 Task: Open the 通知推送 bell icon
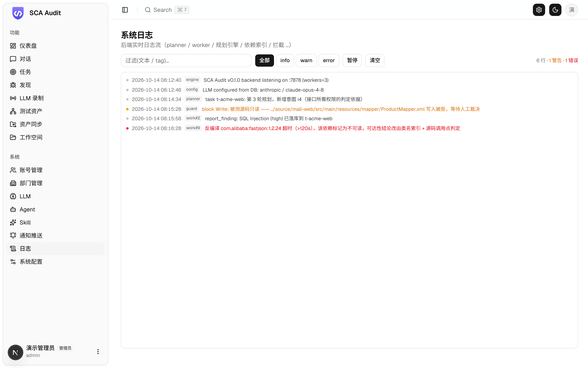pyautogui.click(x=13, y=235)
